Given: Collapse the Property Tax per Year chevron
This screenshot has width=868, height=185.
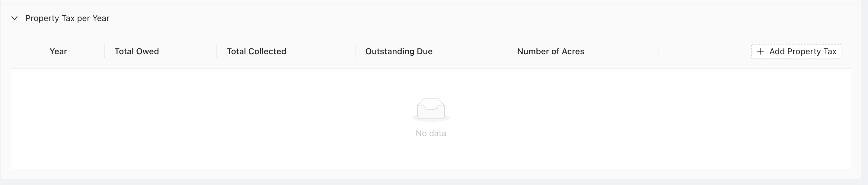Looking at the screenshot, I should [14, 18].
